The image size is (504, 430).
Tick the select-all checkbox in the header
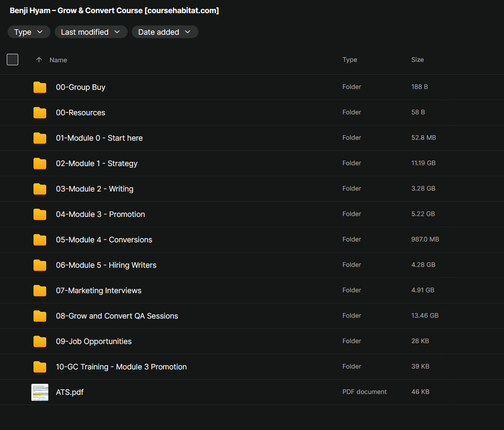pos(13,60)
